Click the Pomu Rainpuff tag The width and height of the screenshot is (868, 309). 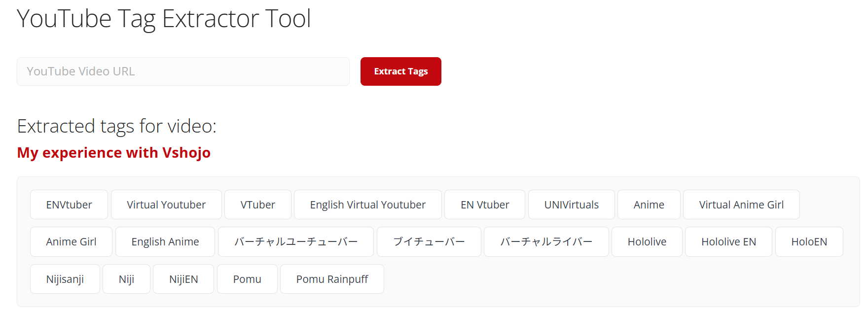click(x=332, y=279)
